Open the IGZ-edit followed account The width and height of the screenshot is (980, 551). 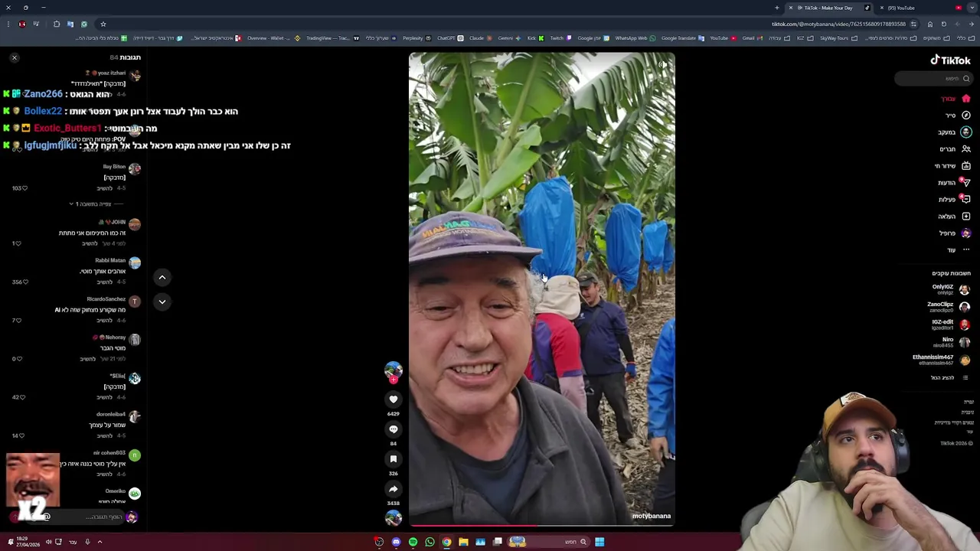[x=950, y=324]
